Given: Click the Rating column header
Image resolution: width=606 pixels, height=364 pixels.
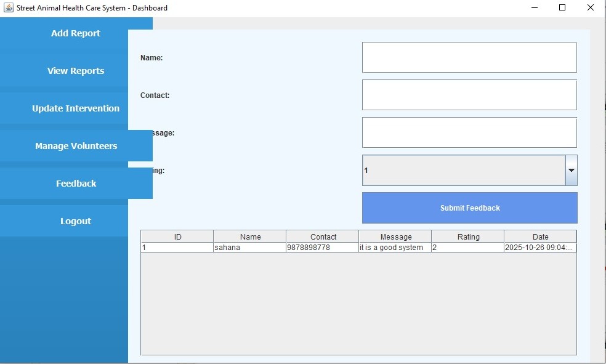Looking at the screenshot, I should click(467, 237).
